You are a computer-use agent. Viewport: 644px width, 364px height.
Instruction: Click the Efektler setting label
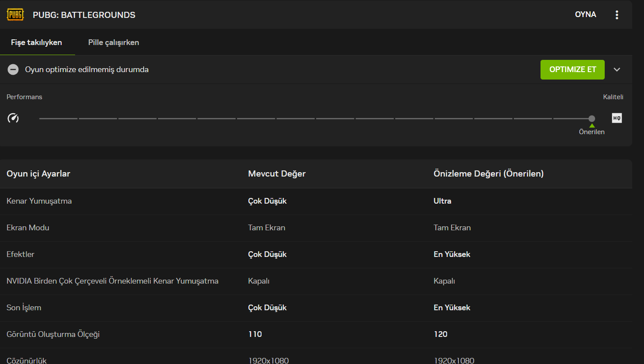coord(21,254)
